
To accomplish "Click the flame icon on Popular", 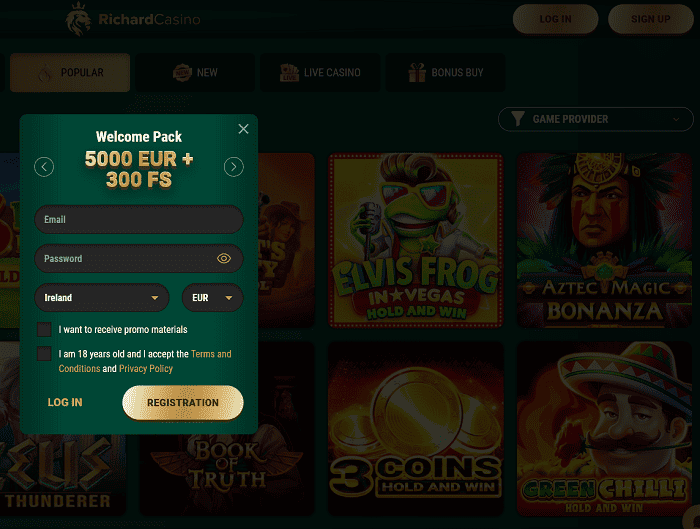I will 45,73.
